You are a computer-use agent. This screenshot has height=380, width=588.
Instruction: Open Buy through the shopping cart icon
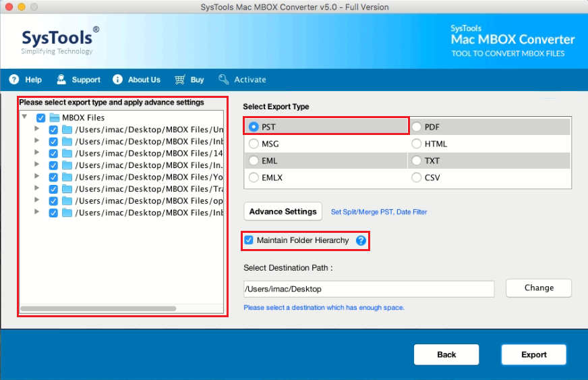[180, 80]
